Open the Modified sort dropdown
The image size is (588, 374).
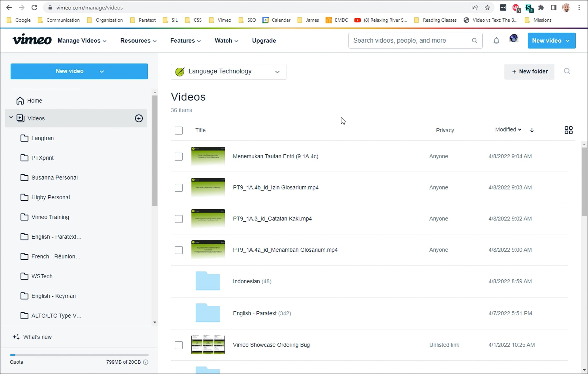pos(508,130)
